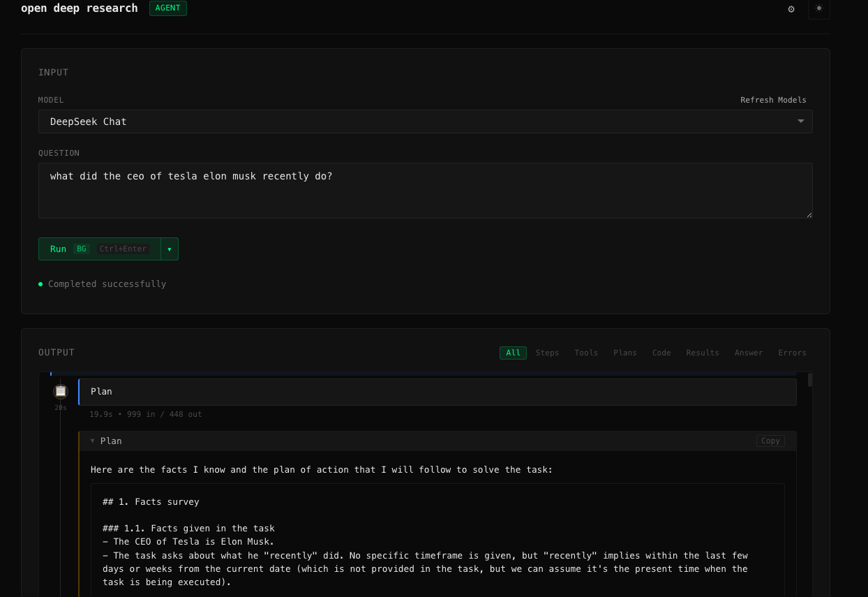Open the Run options dropdown arrow

point(169,249)
